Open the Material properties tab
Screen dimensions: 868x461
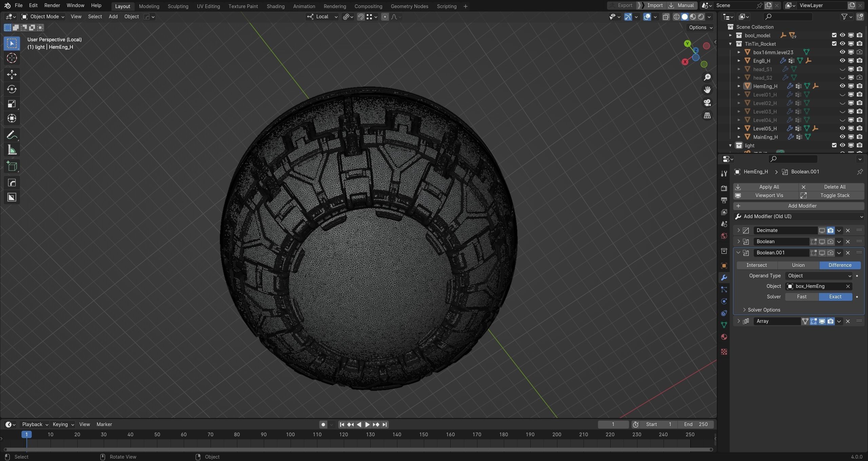click(724, 337)
